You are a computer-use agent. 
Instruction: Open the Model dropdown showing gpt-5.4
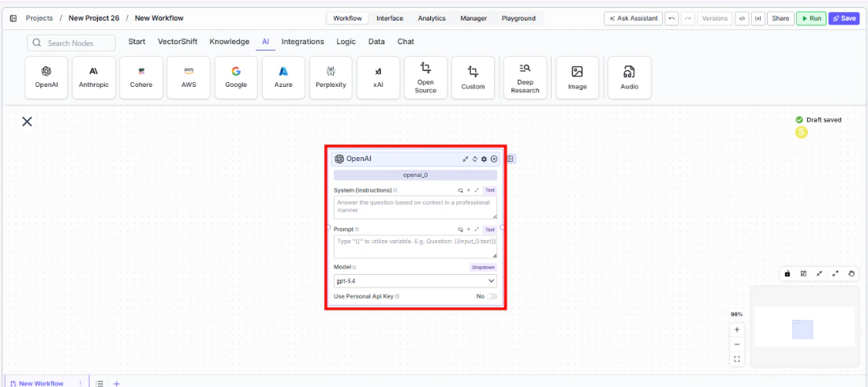click(x=415, y=281)
